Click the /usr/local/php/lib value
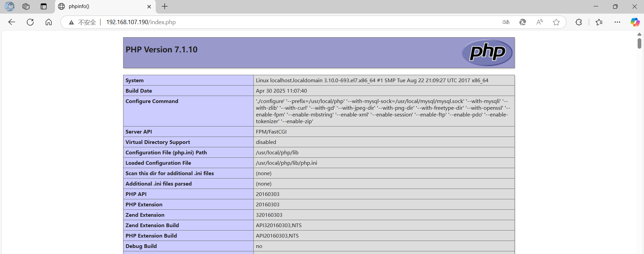Screen dimensions: 644x254 [x=277, y=153]
